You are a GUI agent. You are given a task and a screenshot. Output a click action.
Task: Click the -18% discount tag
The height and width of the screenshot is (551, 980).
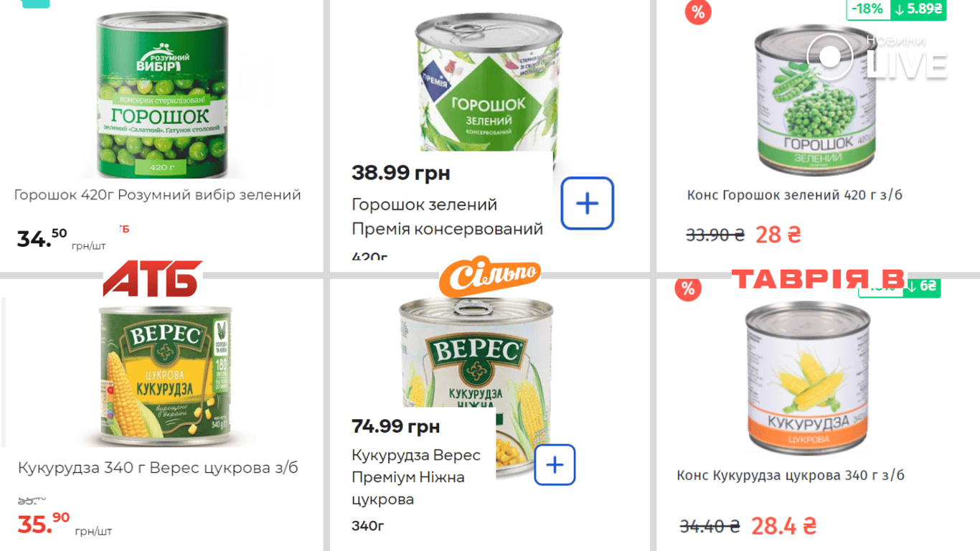point(867,9)
